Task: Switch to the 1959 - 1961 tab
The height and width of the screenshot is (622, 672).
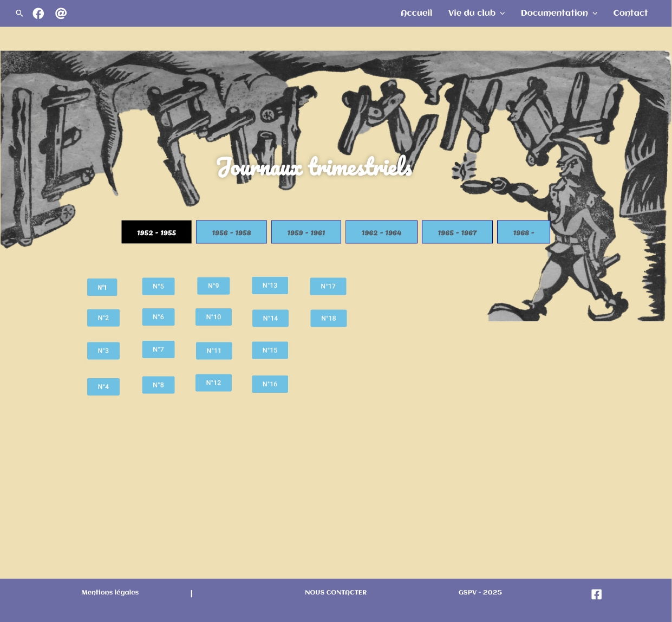Action: 306,232
